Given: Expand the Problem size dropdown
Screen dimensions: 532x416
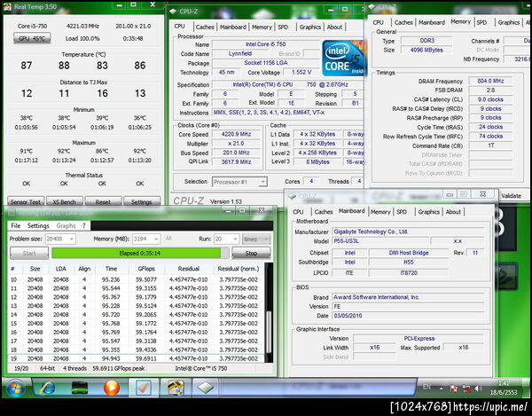Looking at the screenshot, I should coord(71,239).
